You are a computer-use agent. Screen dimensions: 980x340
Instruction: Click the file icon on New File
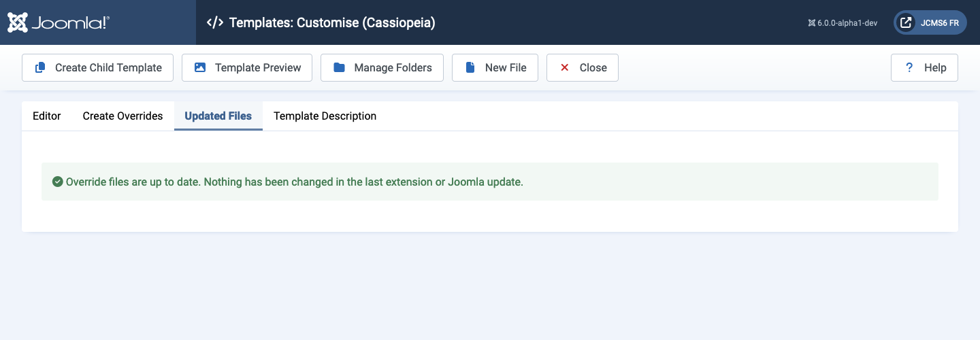[x=470, y=67]
